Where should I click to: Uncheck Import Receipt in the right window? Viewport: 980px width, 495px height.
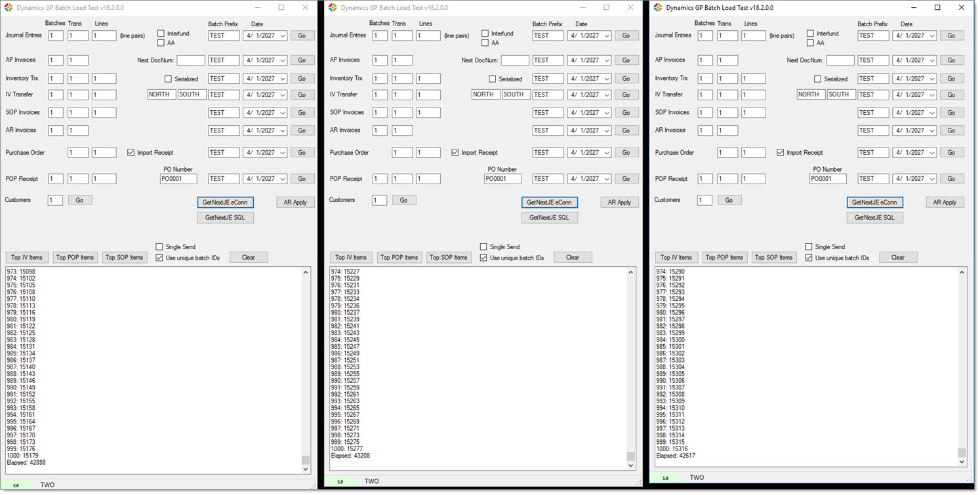pyautogui.click(x=781, y=153)
